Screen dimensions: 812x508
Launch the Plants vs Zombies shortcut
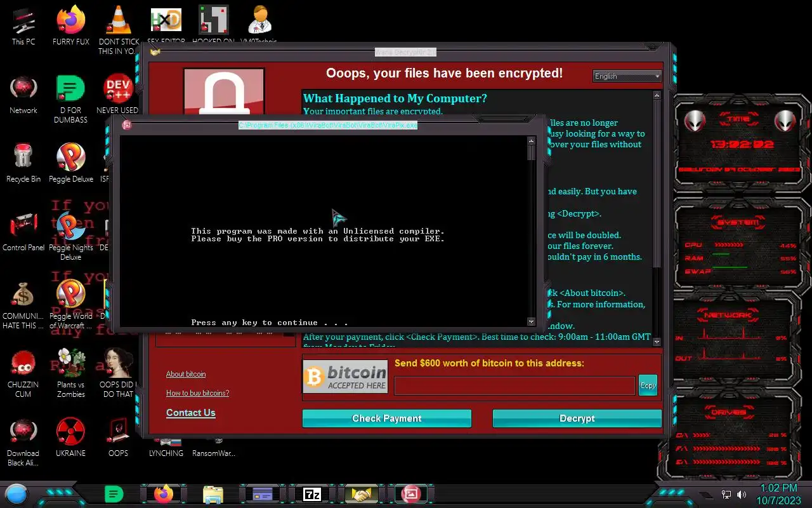coord(71,372)
